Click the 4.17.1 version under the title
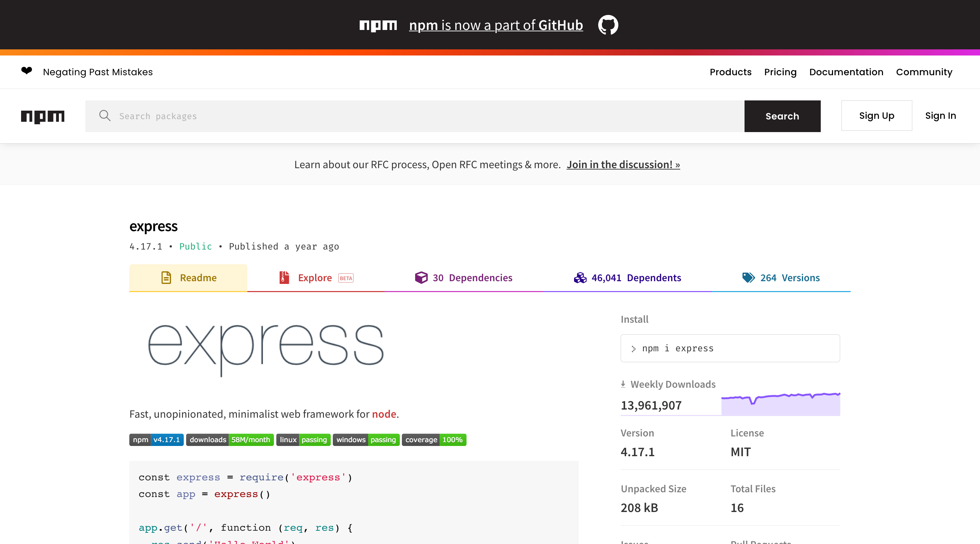Viewport: 980px width, 544px height. [x=146, y=246]
